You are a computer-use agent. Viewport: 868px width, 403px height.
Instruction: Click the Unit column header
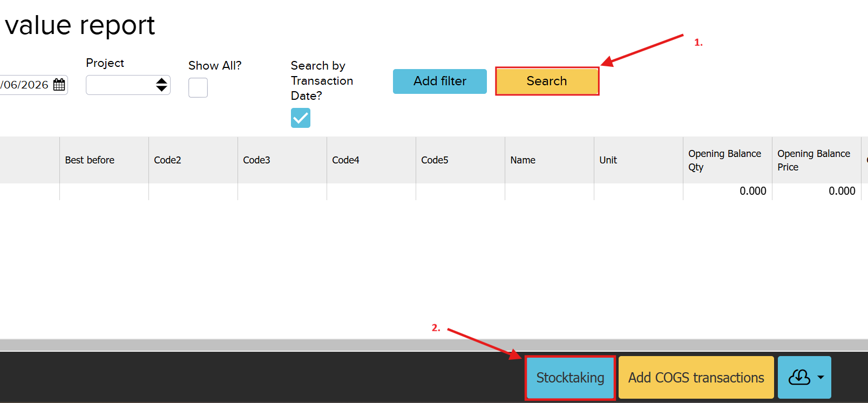(x=608, y=160)
